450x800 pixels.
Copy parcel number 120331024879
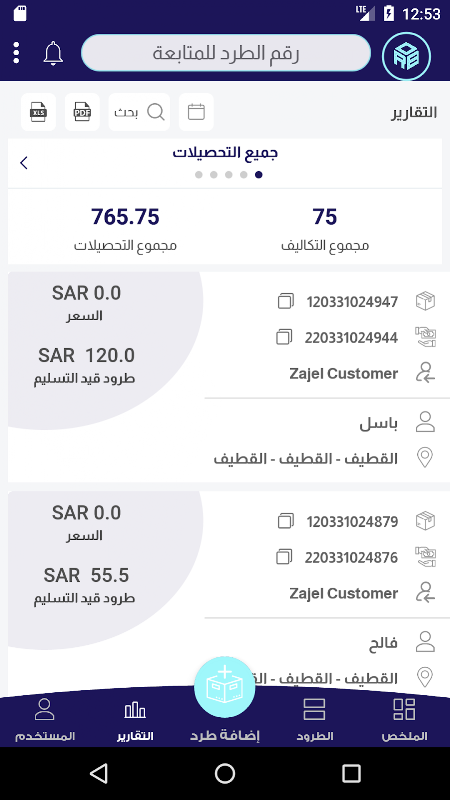[x=286, y=521]
